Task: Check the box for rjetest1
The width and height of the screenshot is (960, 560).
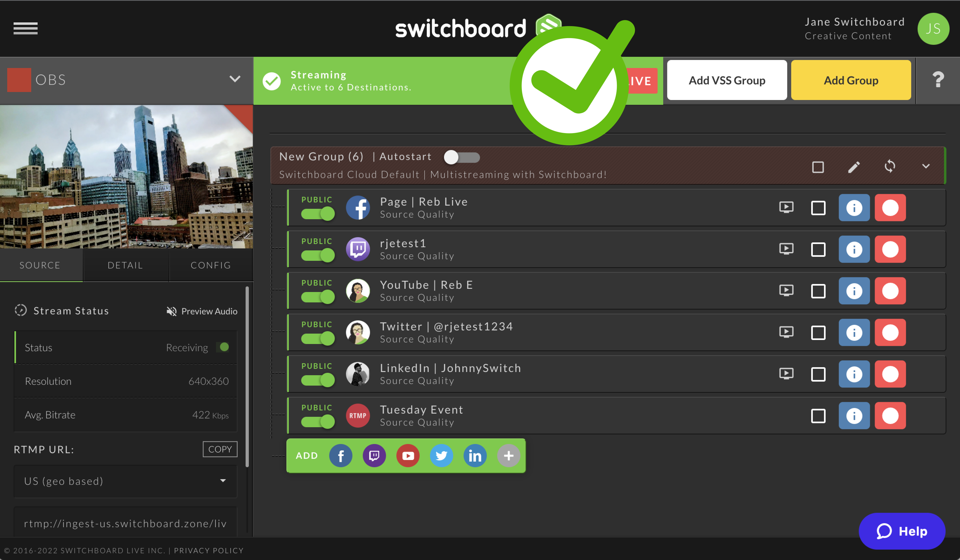Action: (818, 250)
